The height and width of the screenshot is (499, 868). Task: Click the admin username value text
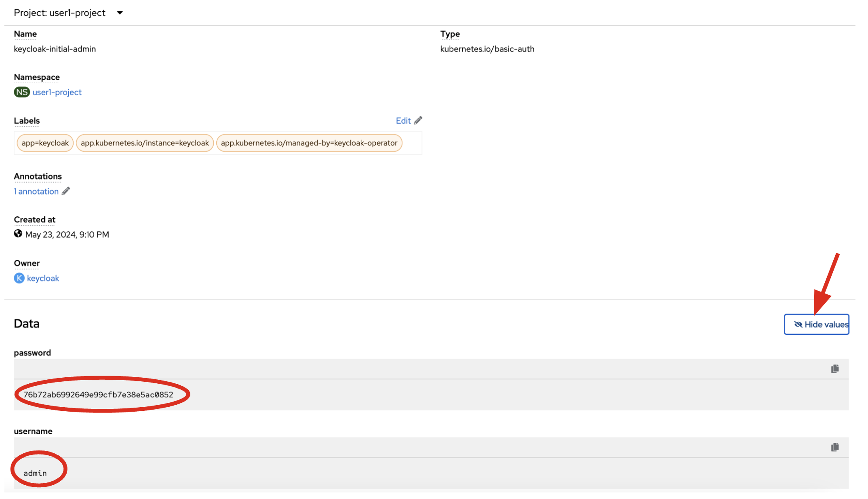click(35, 474)
